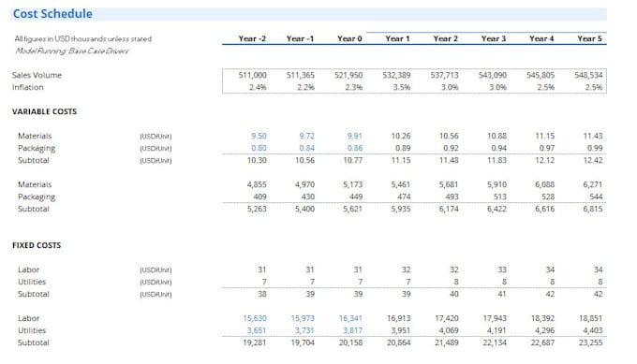Click the VARIABLE COSTS section heading
This screenshot has height=364, width=637.
pyautogui.click(x=44, y=111)
